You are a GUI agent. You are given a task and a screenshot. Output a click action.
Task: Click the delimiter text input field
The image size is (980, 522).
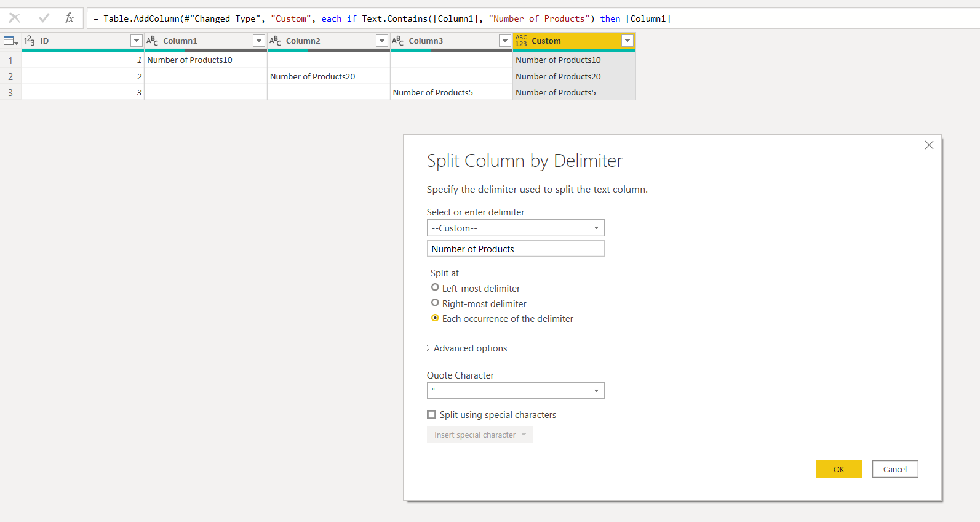(516, 249)
